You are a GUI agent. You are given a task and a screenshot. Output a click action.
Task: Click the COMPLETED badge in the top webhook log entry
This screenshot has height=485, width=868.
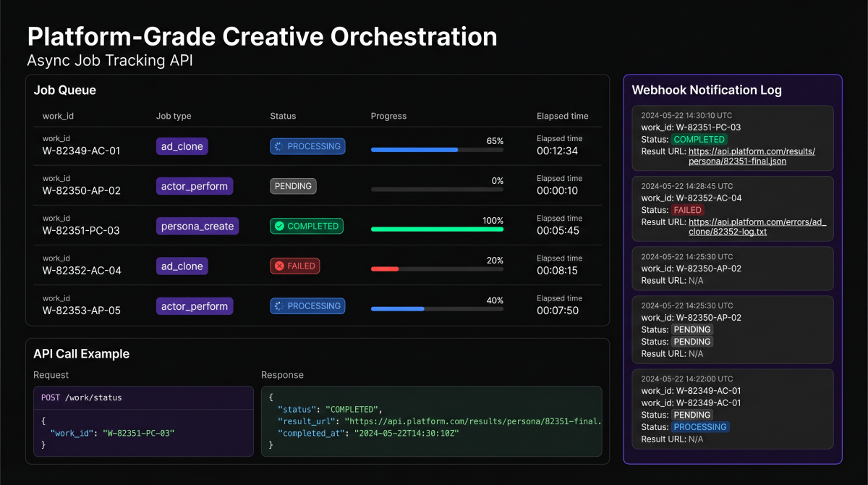pyautogui.click(x=699, y=139)
